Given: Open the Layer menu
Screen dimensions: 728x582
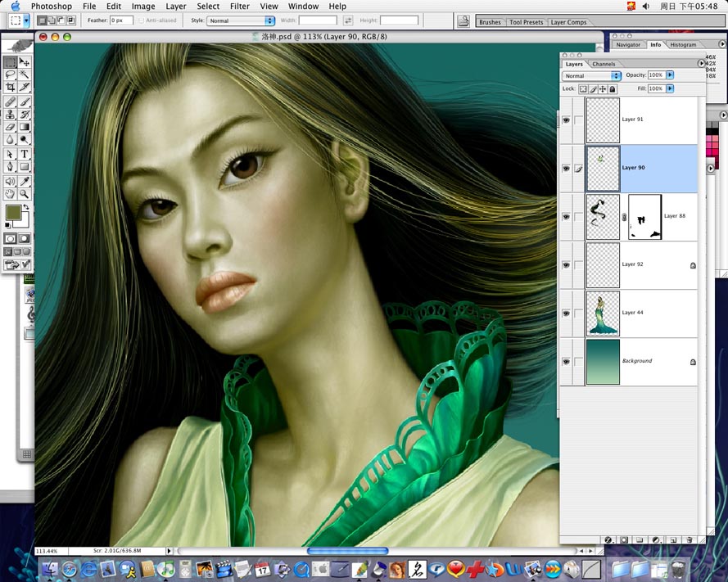Looking at the screenshot, I should pyautogui.click(x=176, y=6).
